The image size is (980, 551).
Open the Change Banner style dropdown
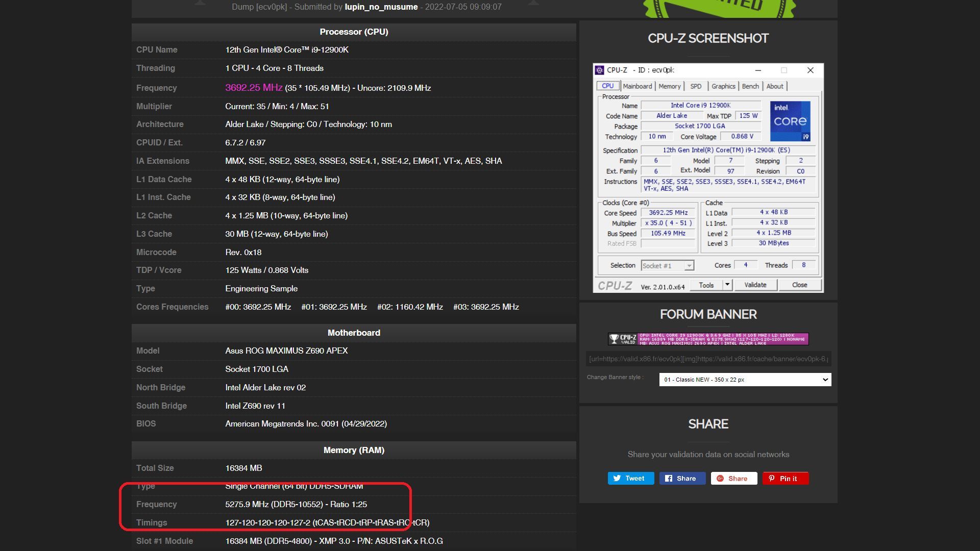click(x=745, y=380)
